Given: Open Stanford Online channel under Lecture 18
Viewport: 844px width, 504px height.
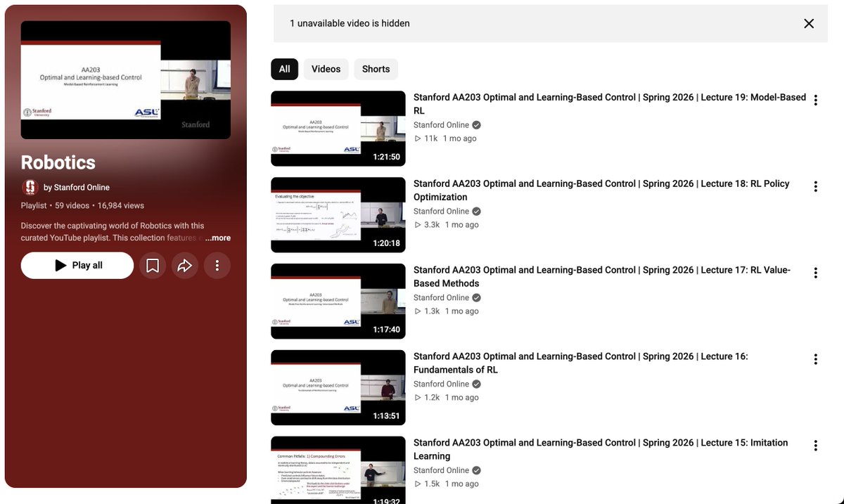Looking at the screenshot, I should pos(441,212).
